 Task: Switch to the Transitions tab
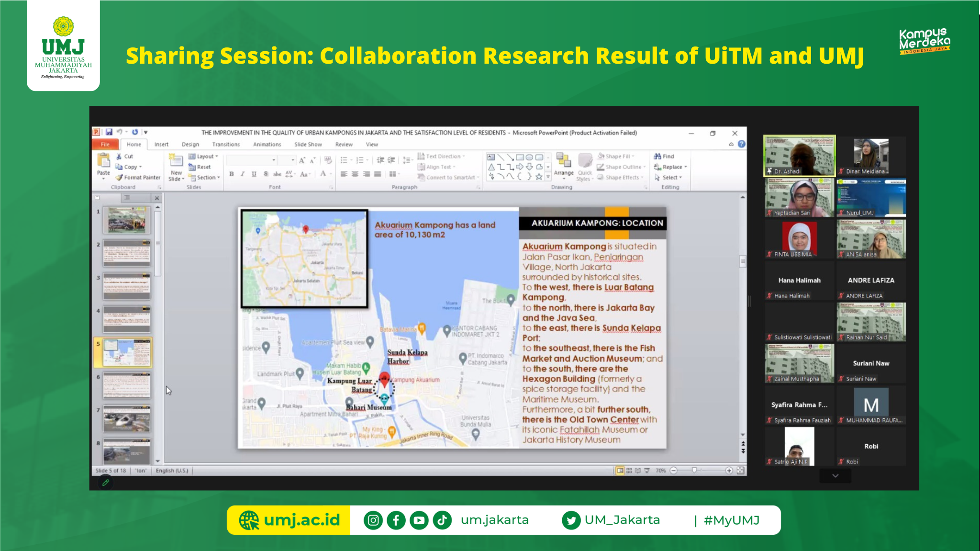pyautogui.click(x=226, y=145)
